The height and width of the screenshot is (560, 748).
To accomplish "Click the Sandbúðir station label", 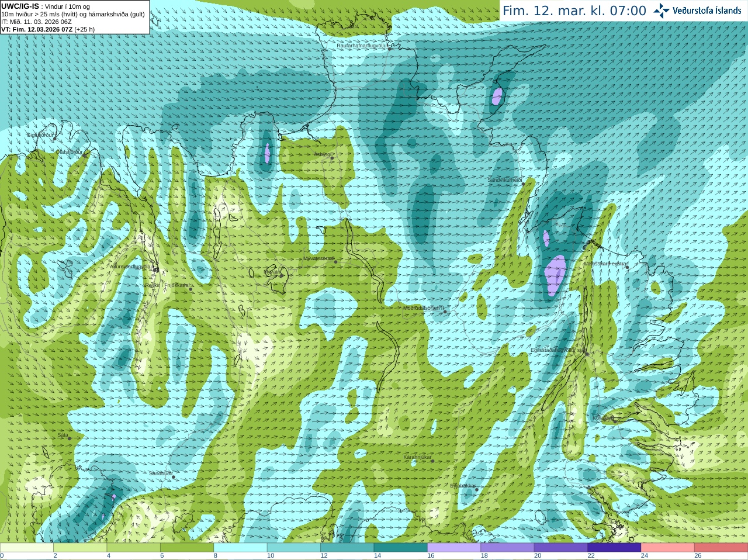I will [x=161, y=473].
